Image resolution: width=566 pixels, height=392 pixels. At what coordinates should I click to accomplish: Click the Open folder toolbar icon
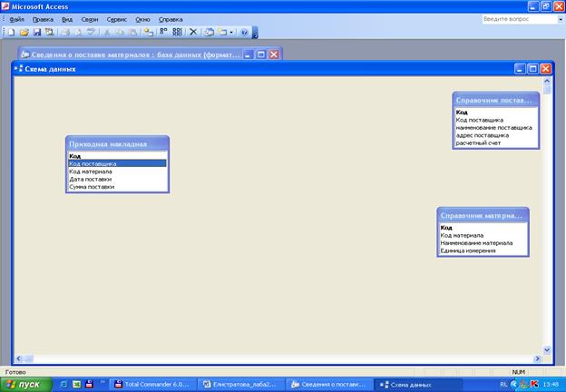[x=24, y=33]
